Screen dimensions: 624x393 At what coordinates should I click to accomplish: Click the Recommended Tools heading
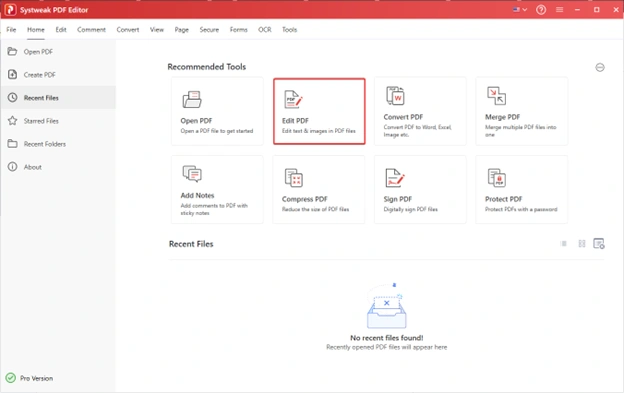207,67
